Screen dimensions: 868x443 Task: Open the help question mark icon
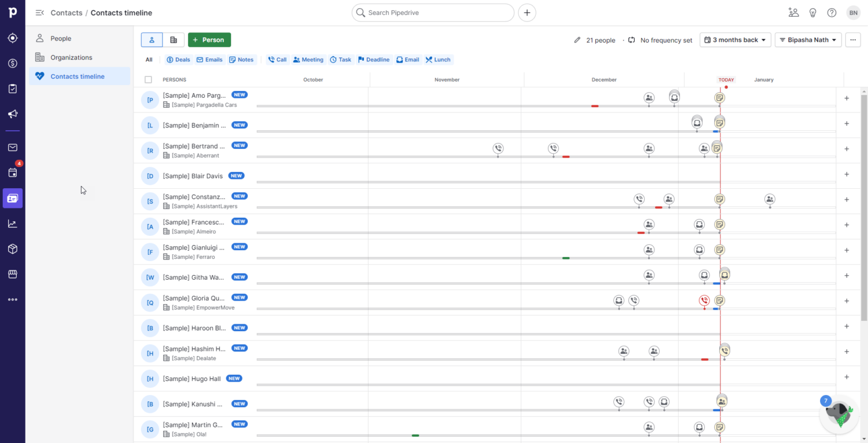tap(832, 13)
